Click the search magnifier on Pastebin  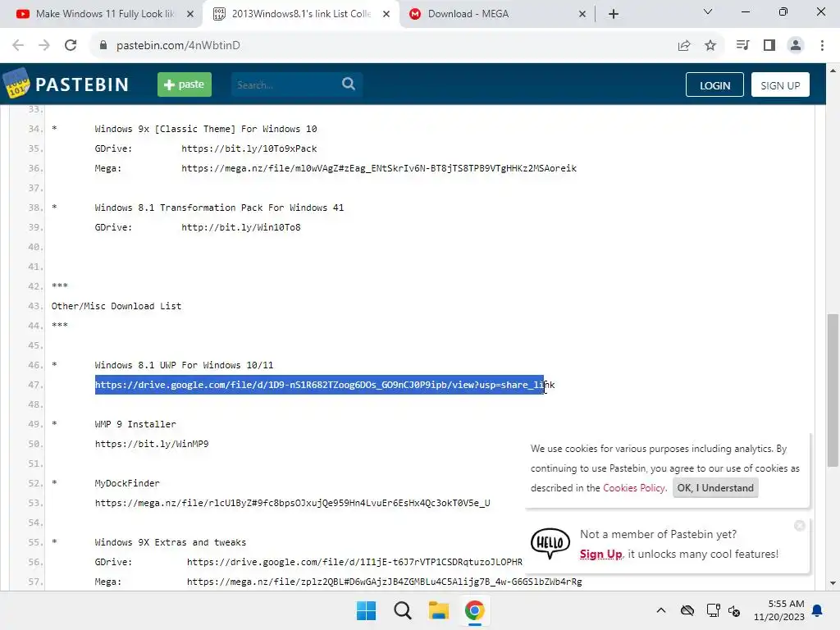pos(348,84)
